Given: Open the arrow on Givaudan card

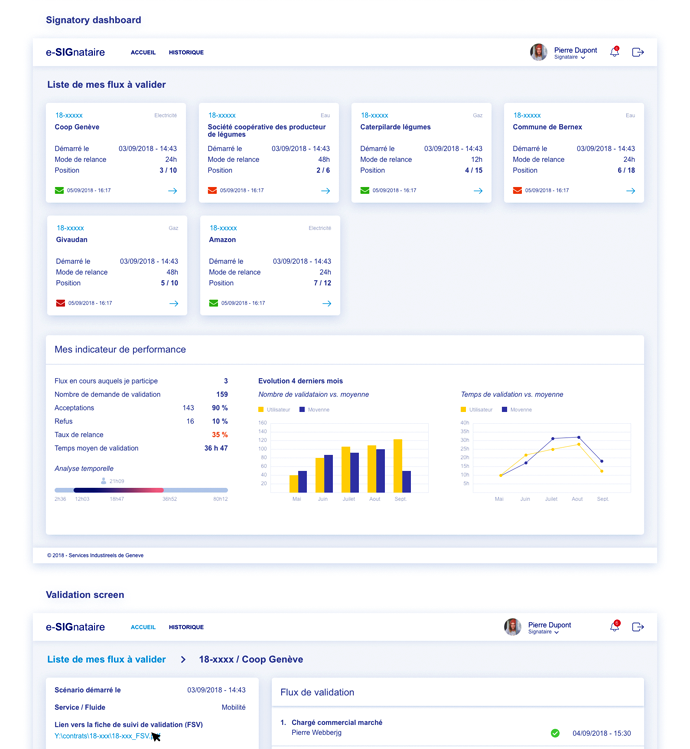Looking at the screenshot, I should pyautogui.click(x=173, y=303).
